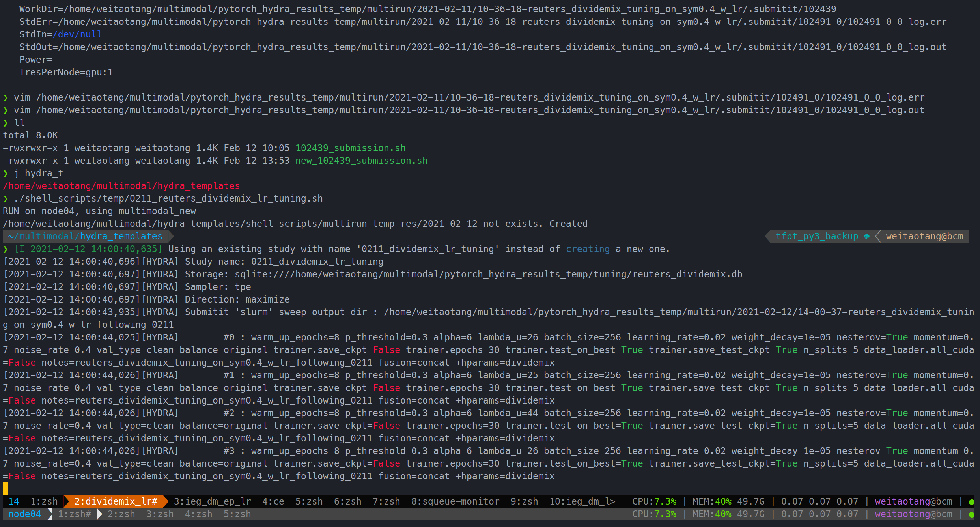Click weitaotang@bcm in upper tmux status bar
Image resolution: width=980 pixels, height=527 pixels.
click(914, 501)
